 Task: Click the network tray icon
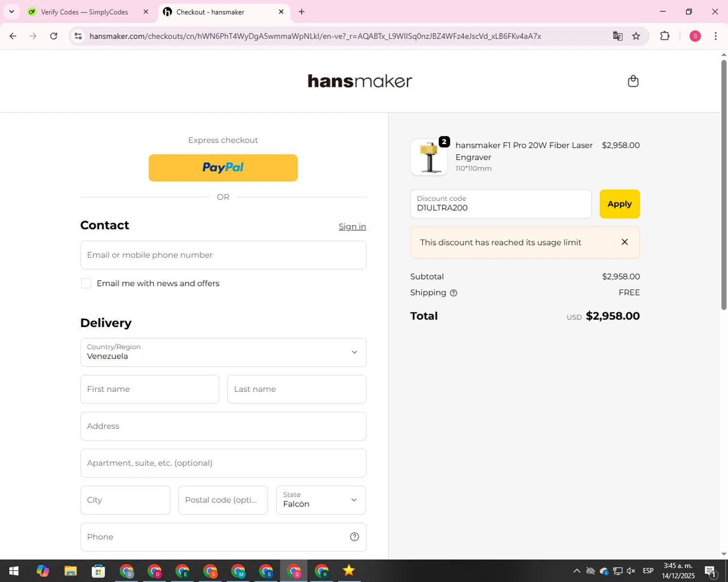pos(618,571)
